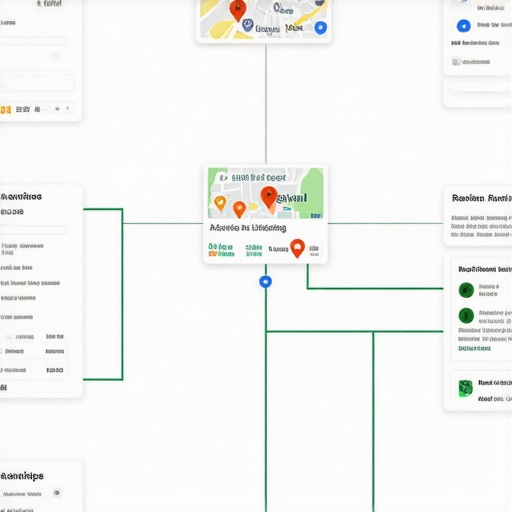Select the blue circle icon in the upper right panel
This screenshot has height=512, width=512.
pos(463,26)
